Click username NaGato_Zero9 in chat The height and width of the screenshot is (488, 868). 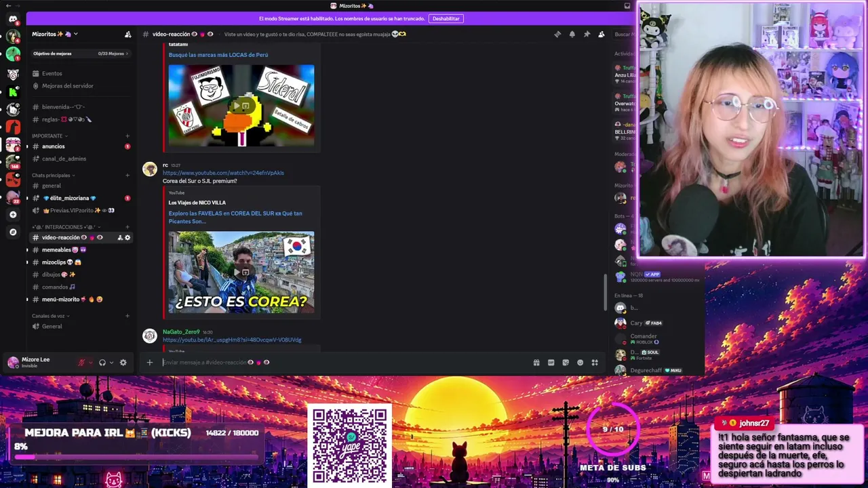click(x=181, y=332)
